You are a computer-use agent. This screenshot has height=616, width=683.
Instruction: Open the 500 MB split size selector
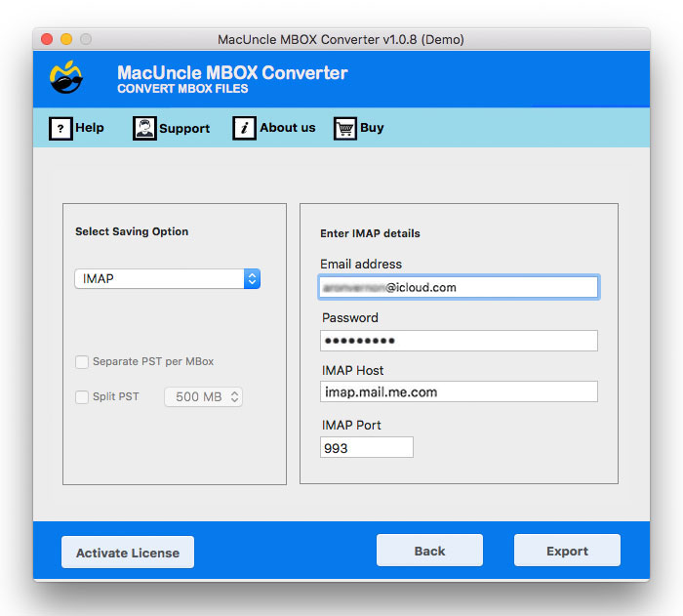point(203,396)
